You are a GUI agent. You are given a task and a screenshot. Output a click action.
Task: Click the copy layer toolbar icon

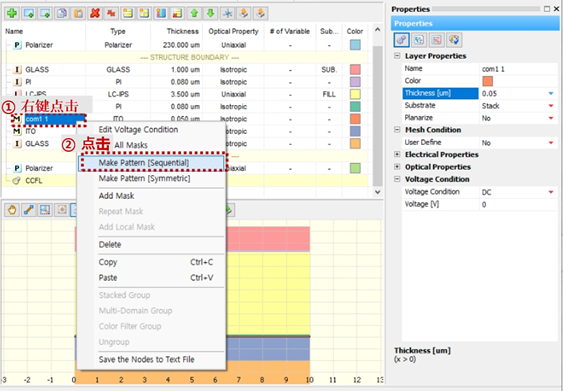point(62,13)
